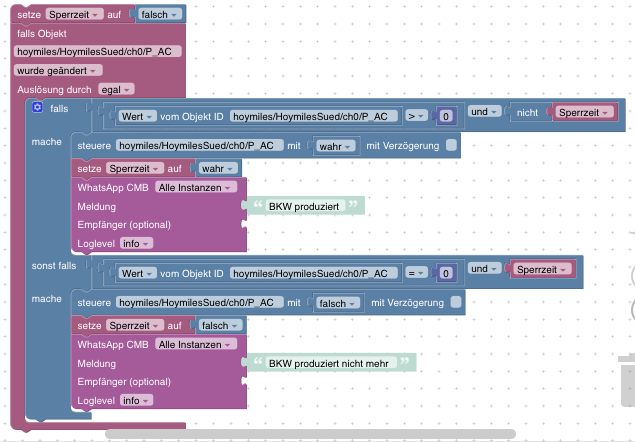Edit the 'BKW produziert nicht mehr' text field
This screenshot has width=635, height=442.
coord(329,363)
